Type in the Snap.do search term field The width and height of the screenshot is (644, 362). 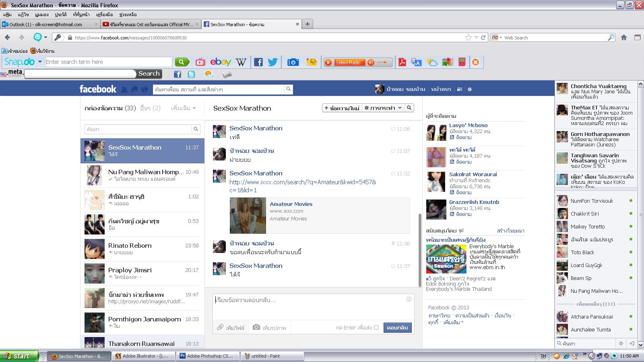[x=109, y=62]
